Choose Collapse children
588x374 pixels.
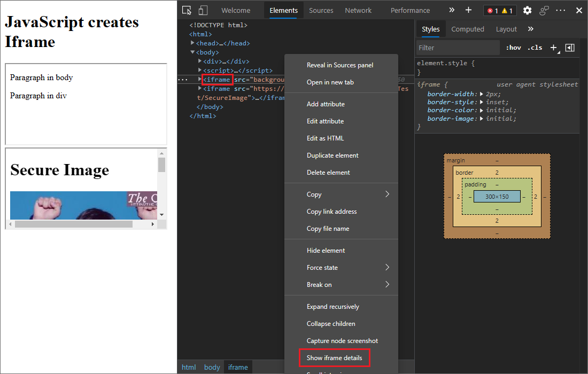(341, 323)
